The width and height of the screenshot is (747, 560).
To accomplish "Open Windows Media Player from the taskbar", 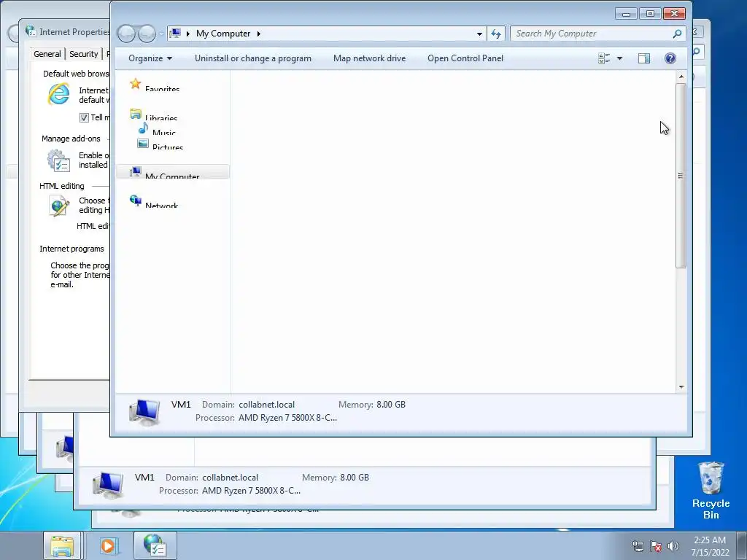I will click(108, 545).
